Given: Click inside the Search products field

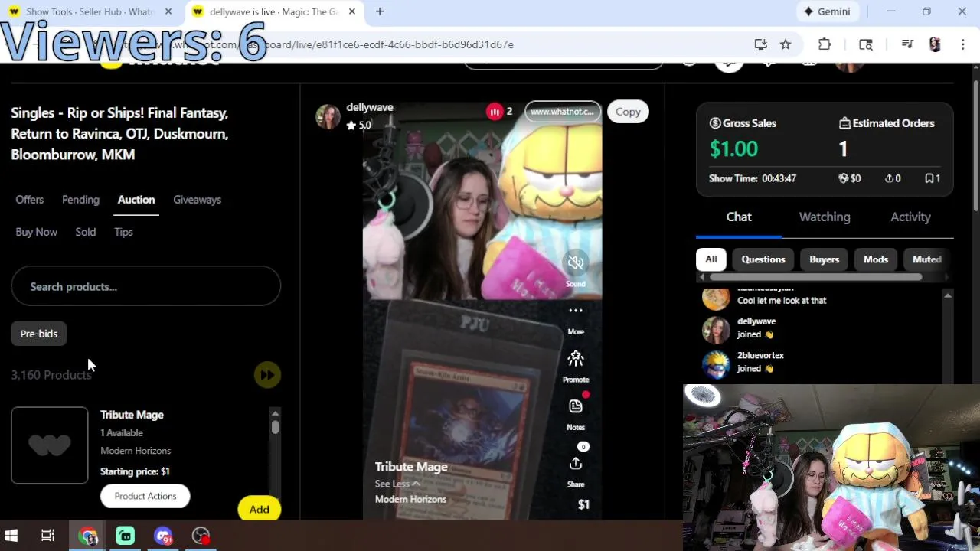Looking at the screenshot, I should pos(145,286).
